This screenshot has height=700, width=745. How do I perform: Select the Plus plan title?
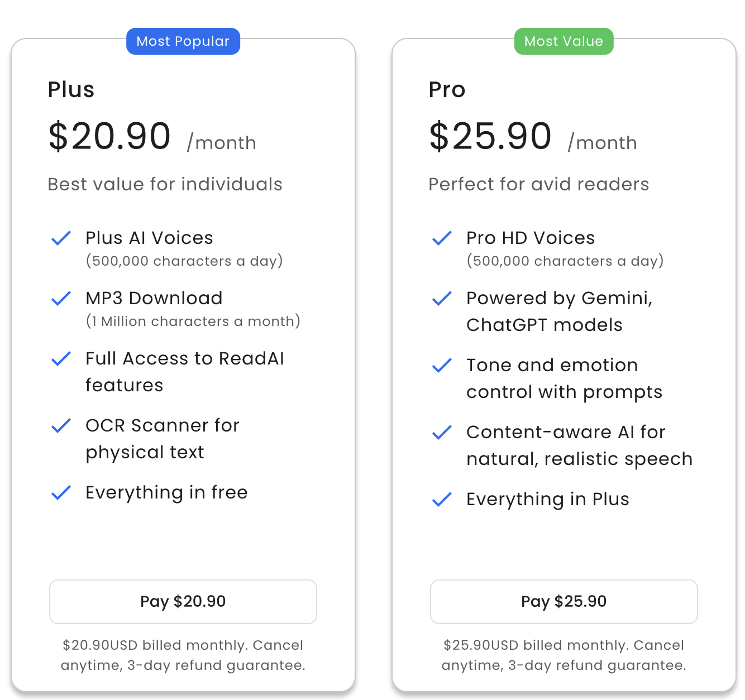coord(71,89)
